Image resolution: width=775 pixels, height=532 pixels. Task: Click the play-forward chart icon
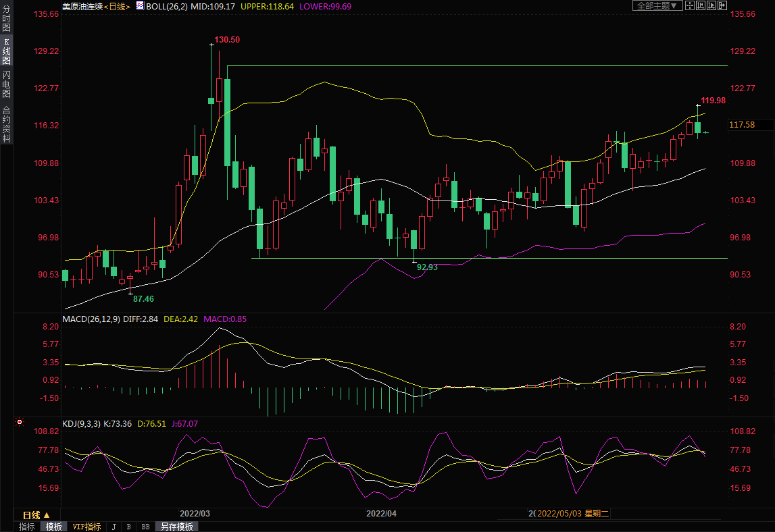point(711,5)
